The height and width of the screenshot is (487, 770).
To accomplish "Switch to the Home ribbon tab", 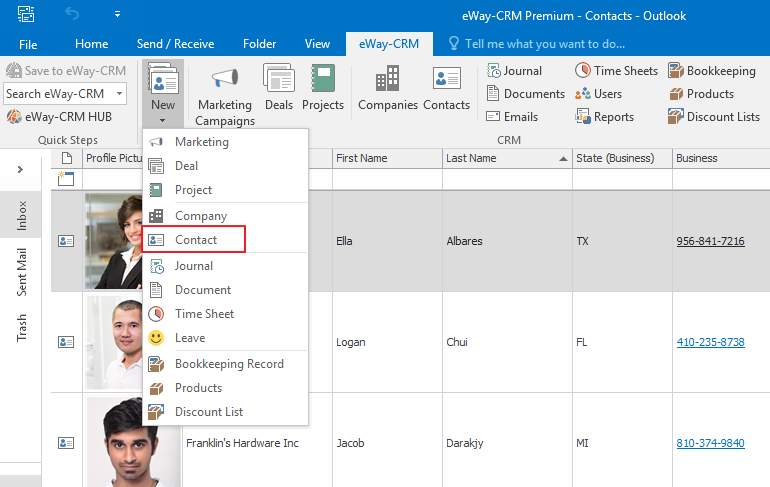I will (91, 44).
